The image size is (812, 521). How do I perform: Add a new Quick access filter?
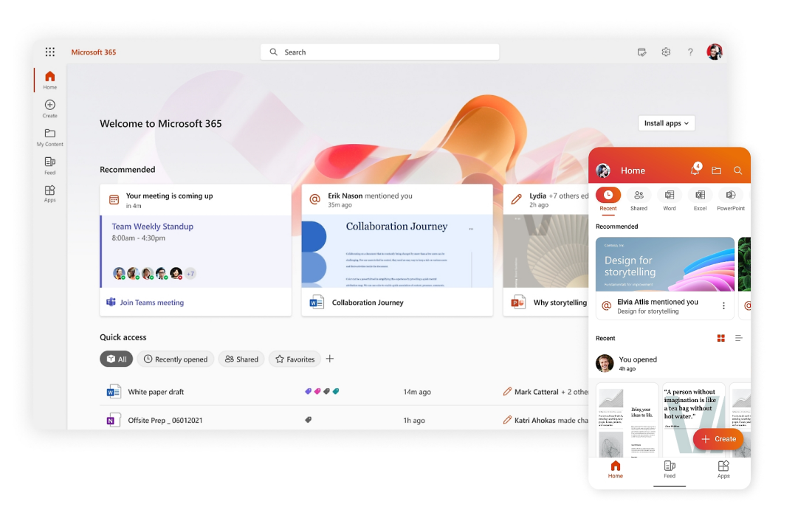pyautogui.click(x=330, y=359)
